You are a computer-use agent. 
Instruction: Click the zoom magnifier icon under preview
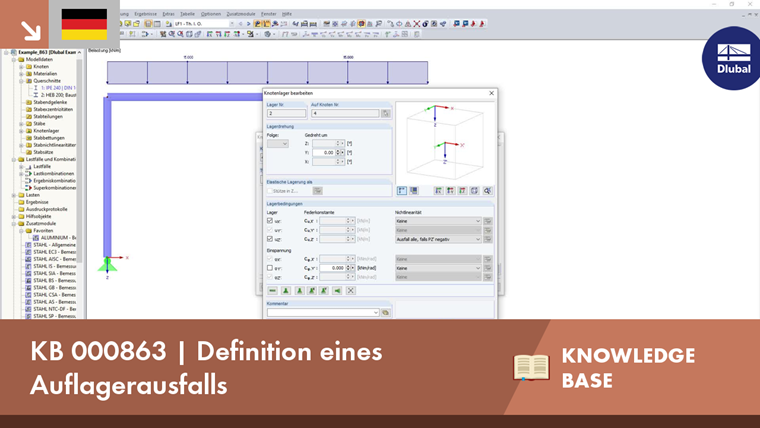coord(487,191)
